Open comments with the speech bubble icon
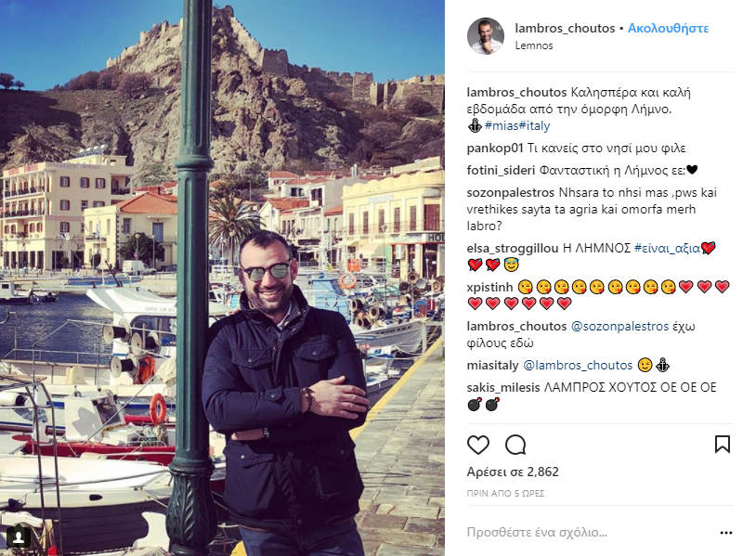756x556 pixels. tap(515, 445)
